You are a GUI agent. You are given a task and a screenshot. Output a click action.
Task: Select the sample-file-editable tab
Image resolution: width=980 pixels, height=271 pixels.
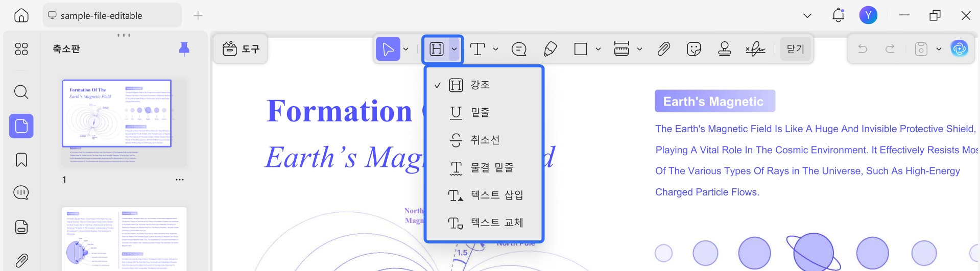112,15
